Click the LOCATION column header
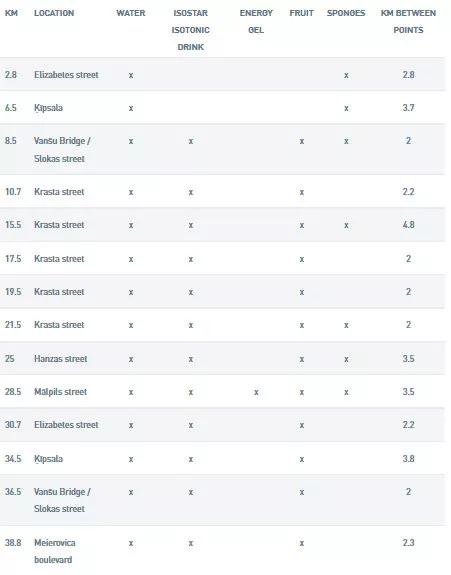 (54, 13)
